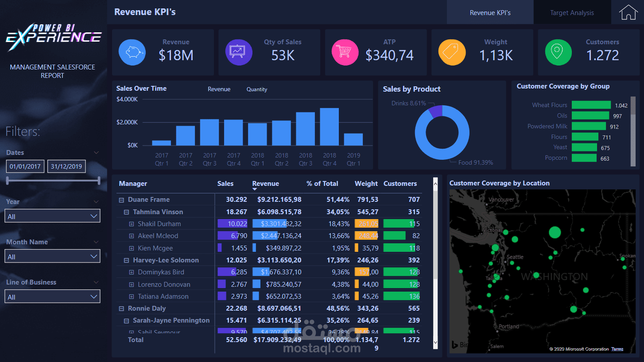Expand the Kien Mcgee row
The width and height of the screenshot is (644, 362).
click(131, 248)
